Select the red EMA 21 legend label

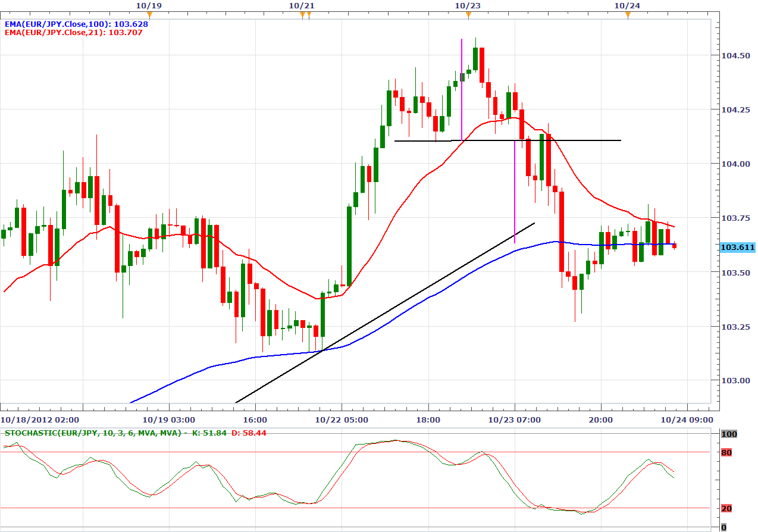point(73,33)
